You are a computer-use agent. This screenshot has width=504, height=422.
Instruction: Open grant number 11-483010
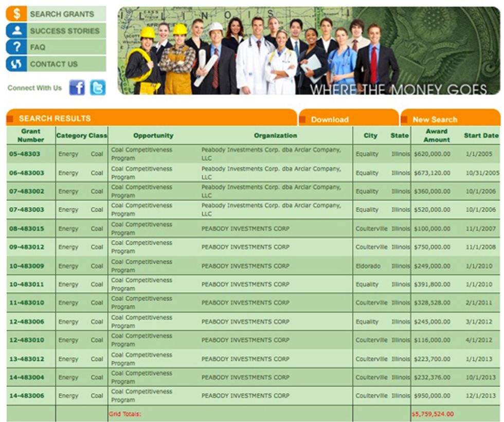[x=27, y=303]
